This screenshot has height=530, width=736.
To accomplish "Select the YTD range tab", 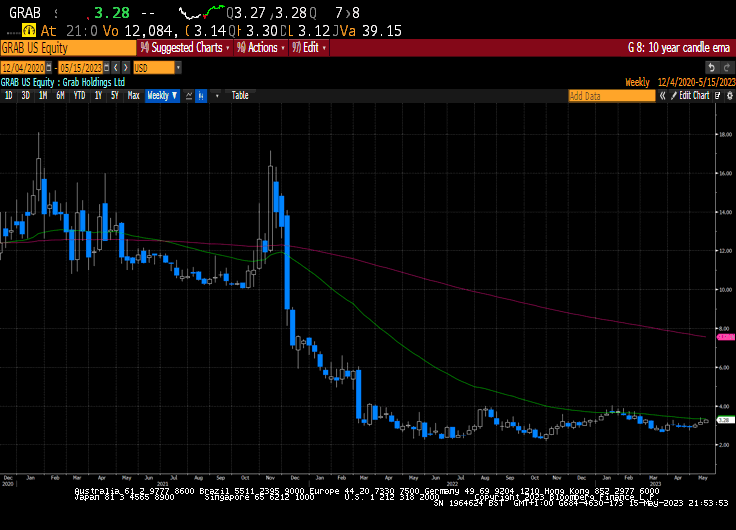I will (x=79, y=96).
